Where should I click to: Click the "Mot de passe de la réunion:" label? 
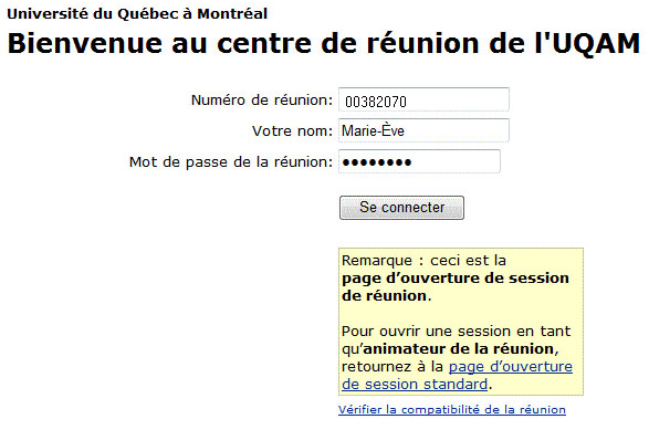tap(230, 162)
